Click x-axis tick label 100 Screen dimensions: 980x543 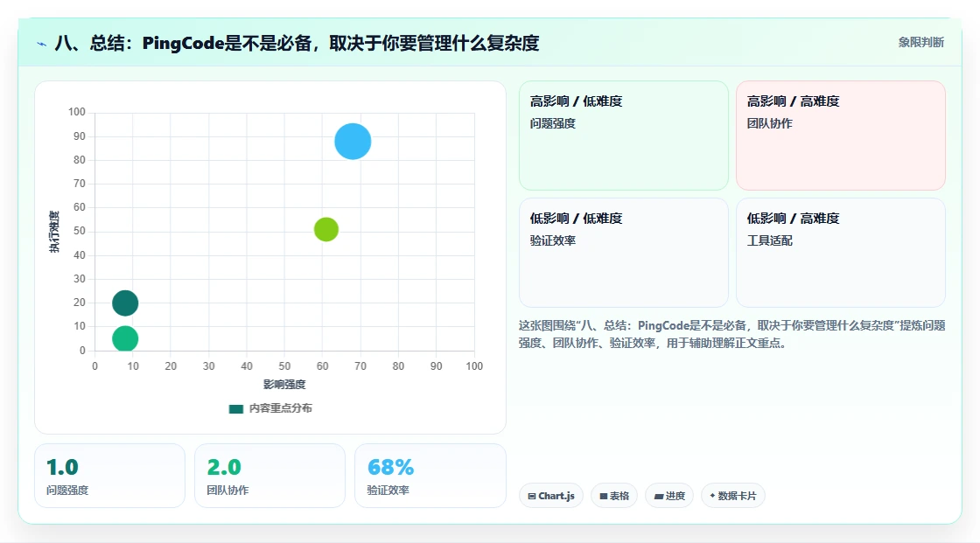click(x=474, y=366)
